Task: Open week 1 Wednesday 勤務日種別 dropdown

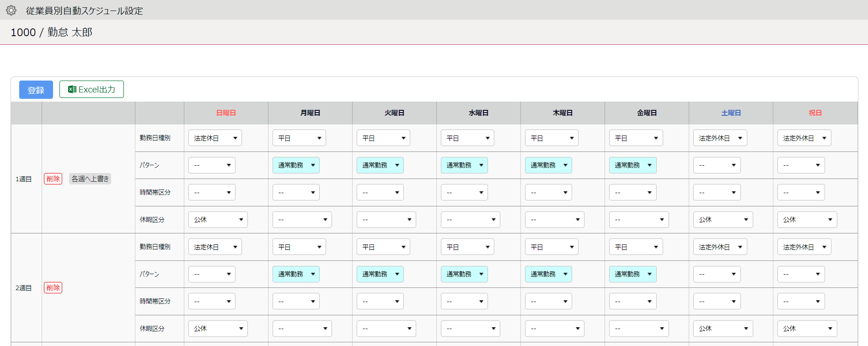Action: coord(467,138)
